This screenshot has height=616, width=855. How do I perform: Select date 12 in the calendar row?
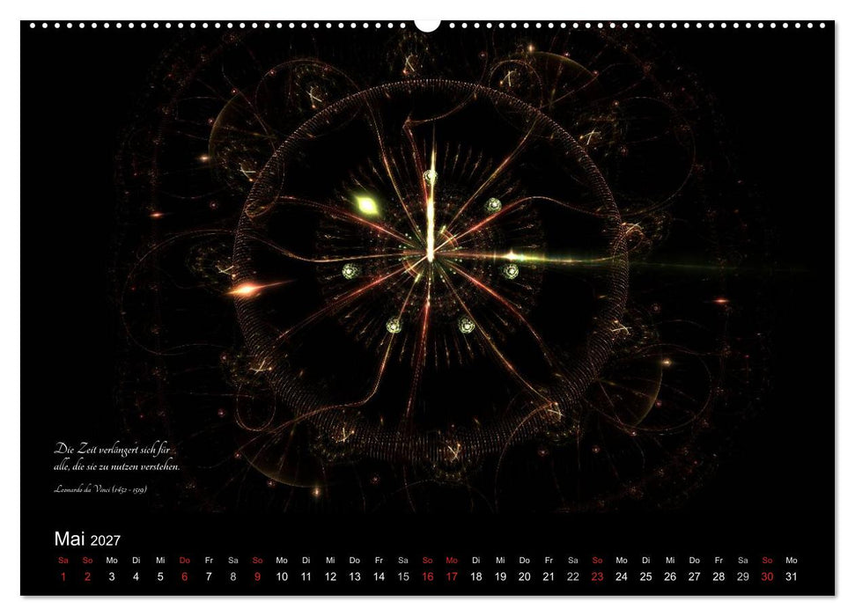pyautogui.click(x=330, y=576)
